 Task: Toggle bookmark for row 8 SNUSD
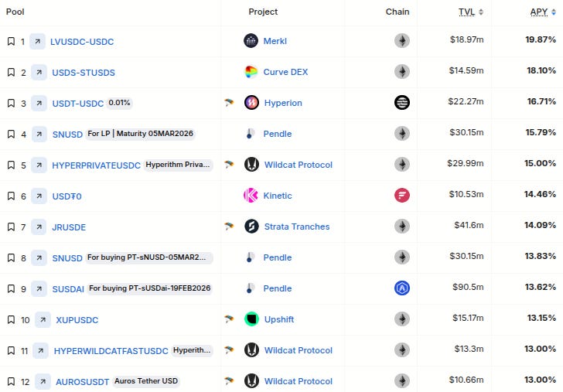pyautogui.click(x=11, y=257)
